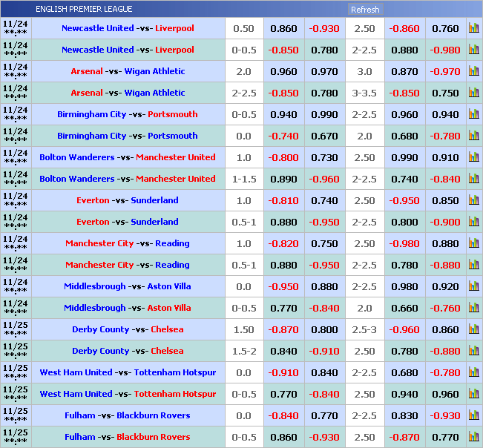Pick 0.960 under odds in West Ham 0-0.5 row
This screenshot has height=448, width=483.
coord(445,395)
